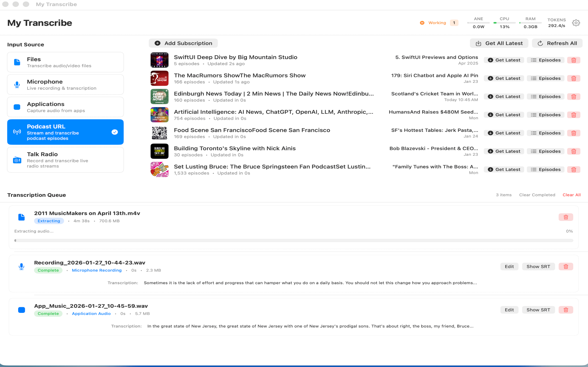Show Episodes of Food Scene San Francisco
Screen dimensions: 588x367
click(x=546, y=133)
